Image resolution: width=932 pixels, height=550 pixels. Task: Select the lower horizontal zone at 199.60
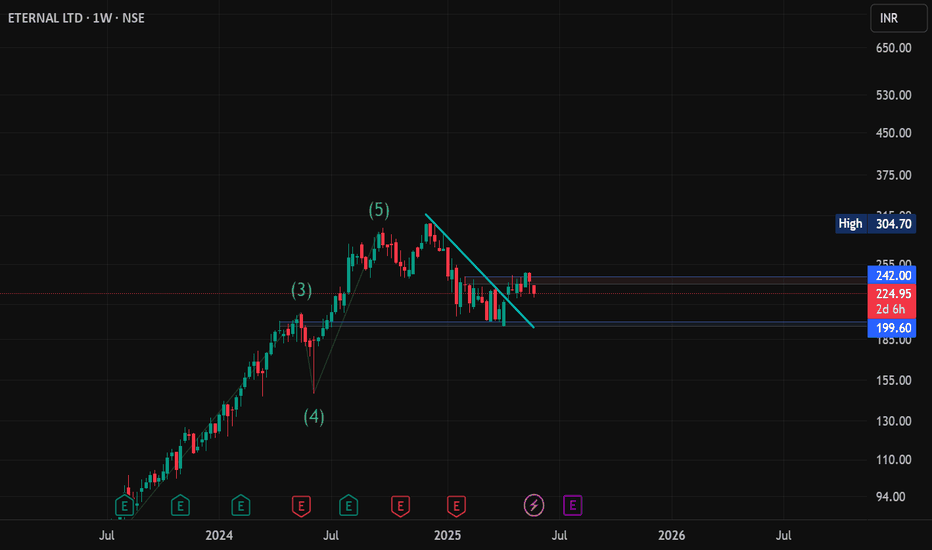point(574,324)
